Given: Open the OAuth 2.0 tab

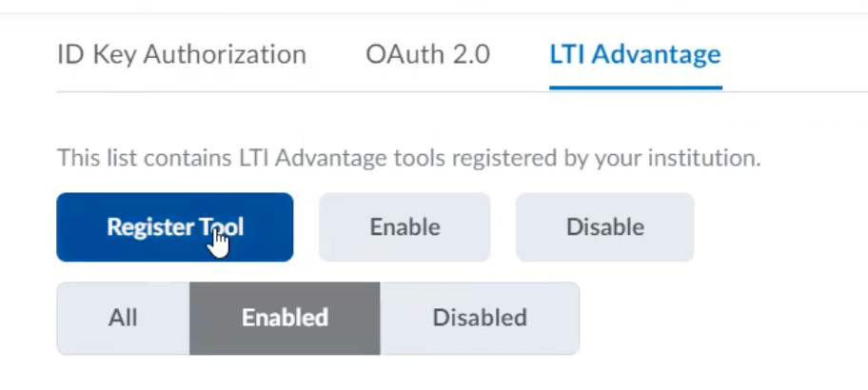Looking at the screenshot, I should (428, 54).
